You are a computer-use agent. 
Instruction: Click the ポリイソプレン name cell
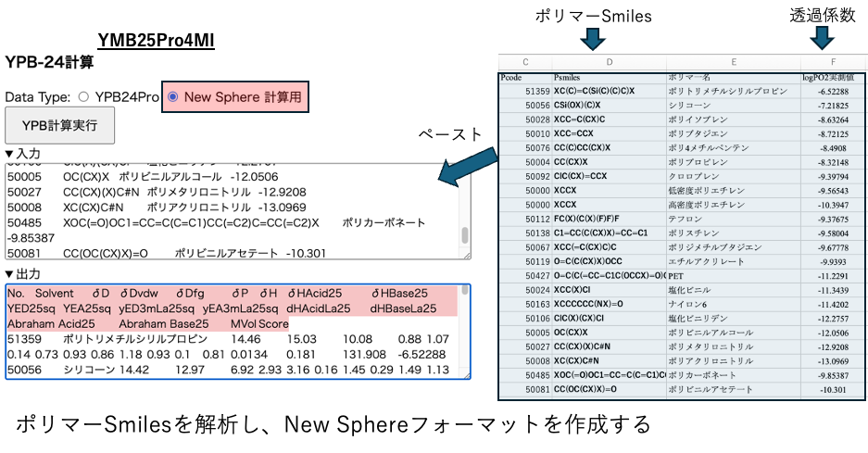tap(734, 120)
